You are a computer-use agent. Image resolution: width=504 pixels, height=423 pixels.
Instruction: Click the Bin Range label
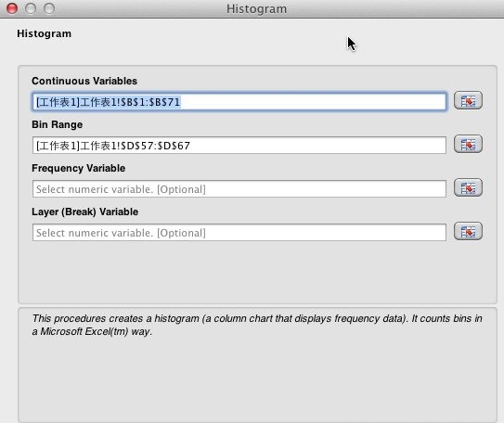[x=58, y=124]
